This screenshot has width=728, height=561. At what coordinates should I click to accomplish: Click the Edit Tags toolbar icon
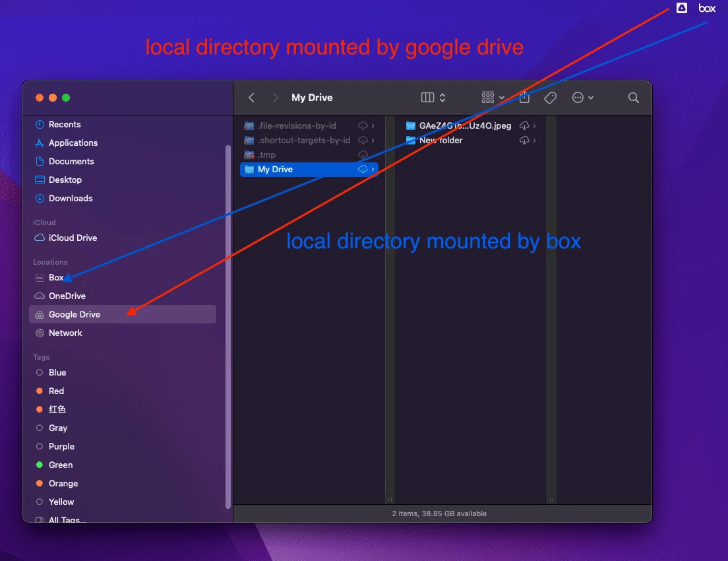[x=550, y=98]
